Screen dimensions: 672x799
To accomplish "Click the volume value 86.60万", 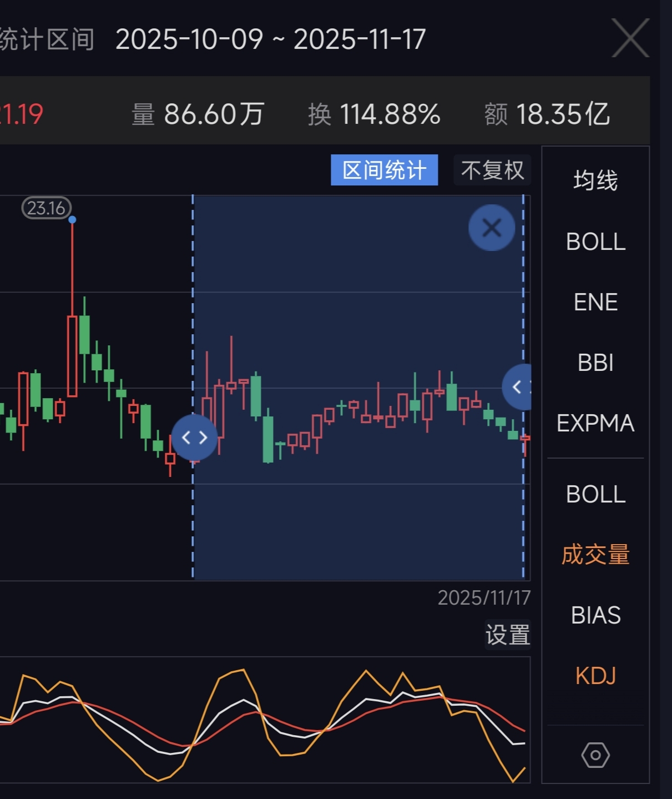I will click(214, 114).
